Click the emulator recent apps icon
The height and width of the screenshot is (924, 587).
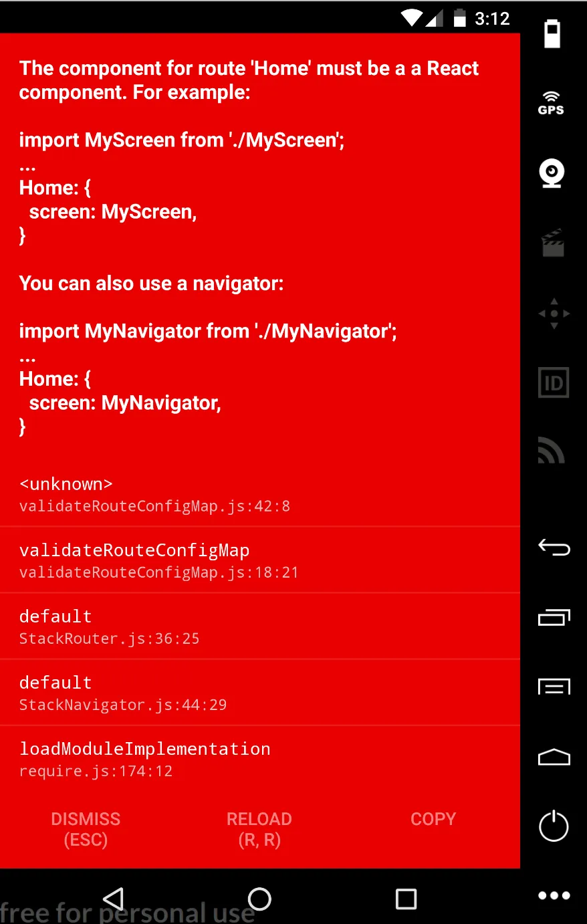point(554,618)
